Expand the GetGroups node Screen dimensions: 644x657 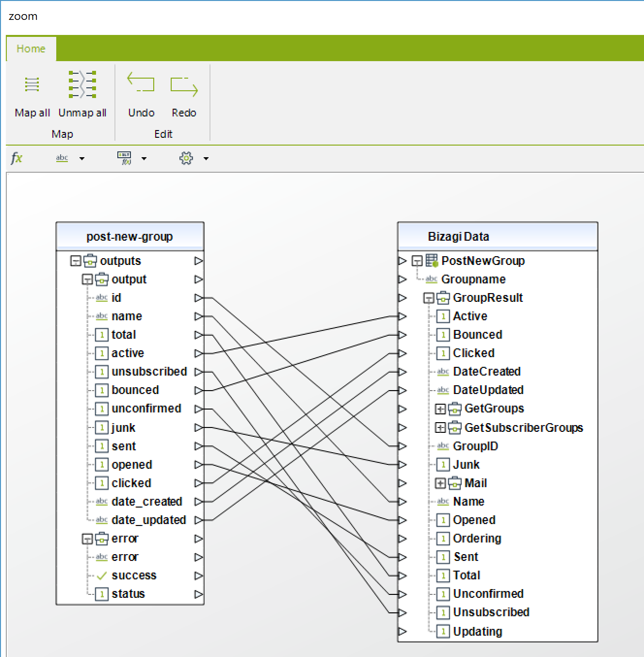pyautogui.click(x=440, y=409)
